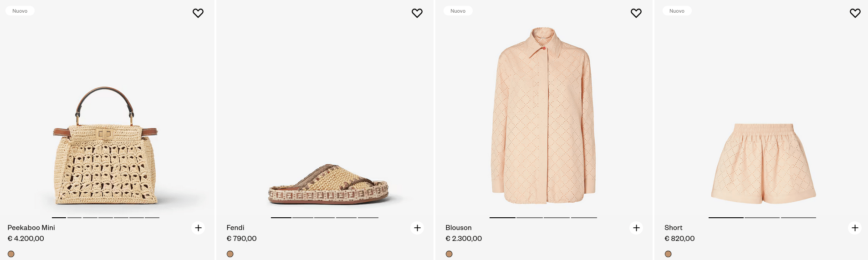Go to the Short product title

pos(673,228)
